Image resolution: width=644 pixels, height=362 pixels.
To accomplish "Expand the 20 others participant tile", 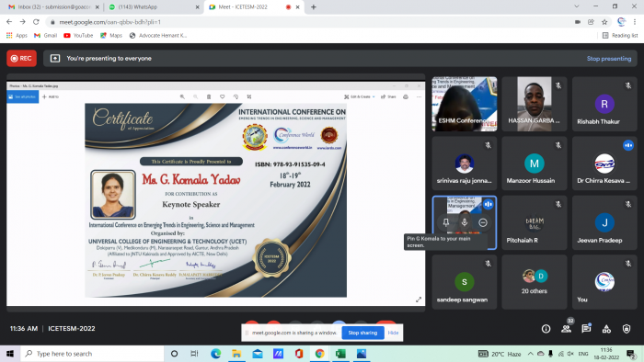I will [x=535, y=282].
